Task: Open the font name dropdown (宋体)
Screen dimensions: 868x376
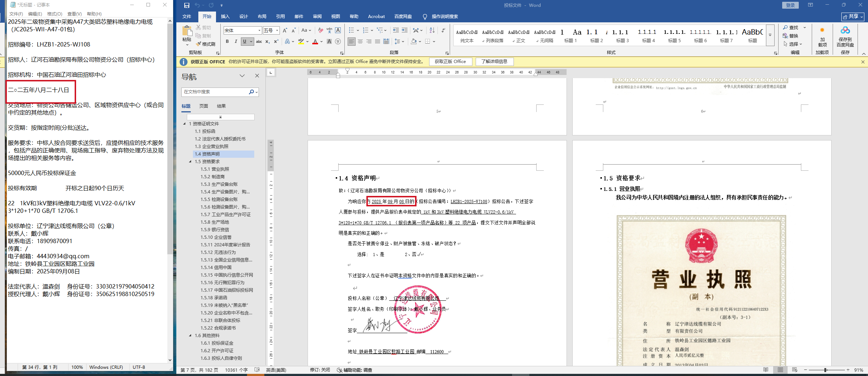Action: click(x=259, y=31)
